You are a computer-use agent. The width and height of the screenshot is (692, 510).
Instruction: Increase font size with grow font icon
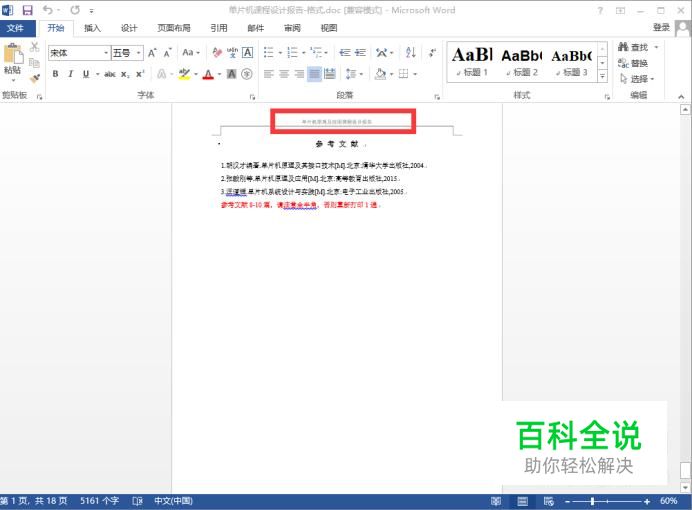click(152, 53)
